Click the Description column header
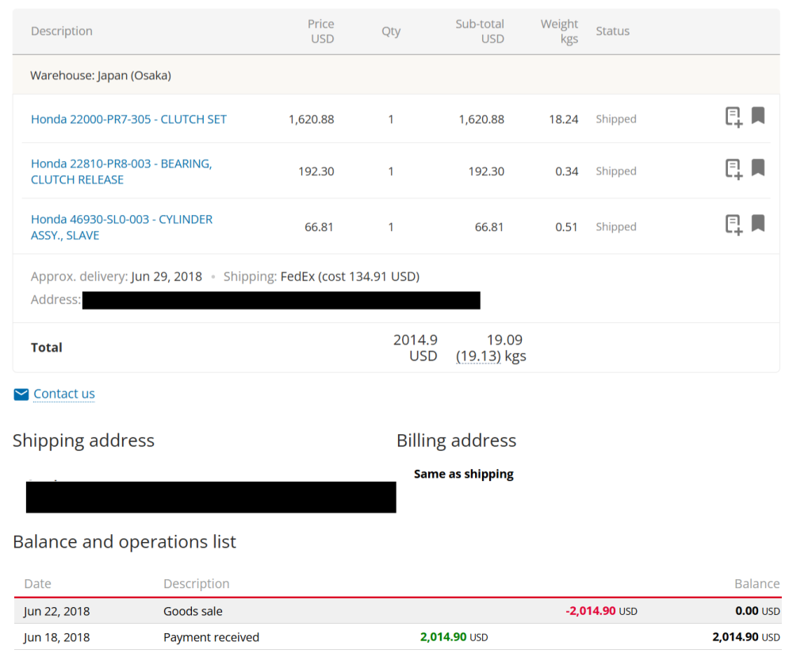Screen dimensions: 812x661 [62, 31]
